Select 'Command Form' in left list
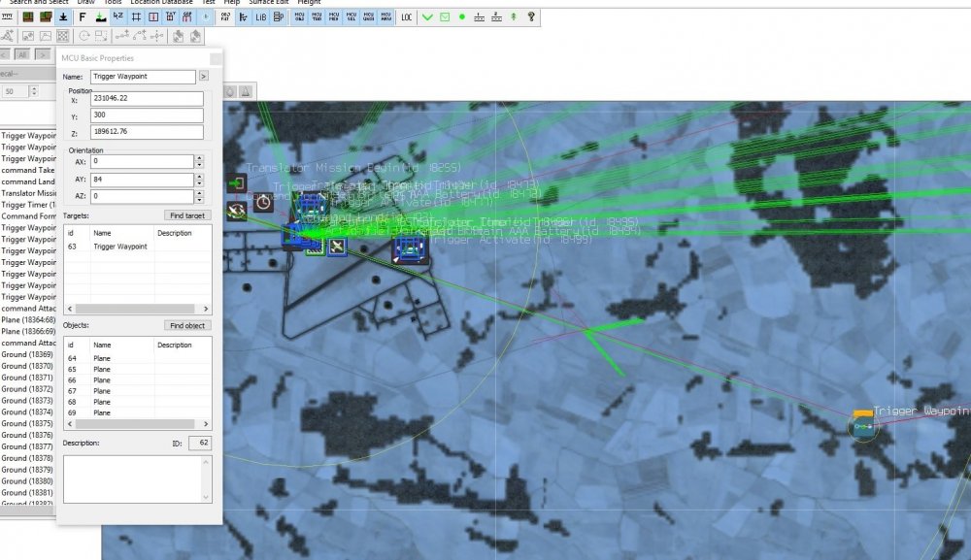Screen dimensions: 971x560 pos(28,216)
